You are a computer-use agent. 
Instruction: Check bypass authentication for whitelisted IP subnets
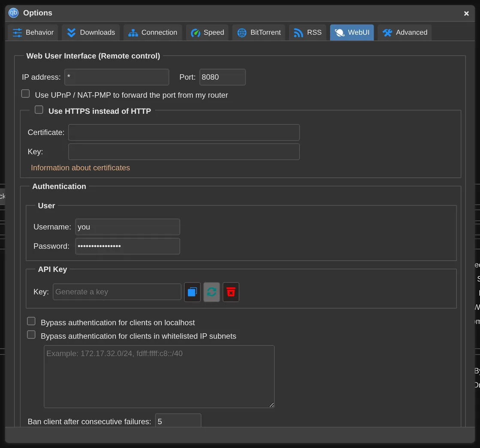(x=31, y=334)
